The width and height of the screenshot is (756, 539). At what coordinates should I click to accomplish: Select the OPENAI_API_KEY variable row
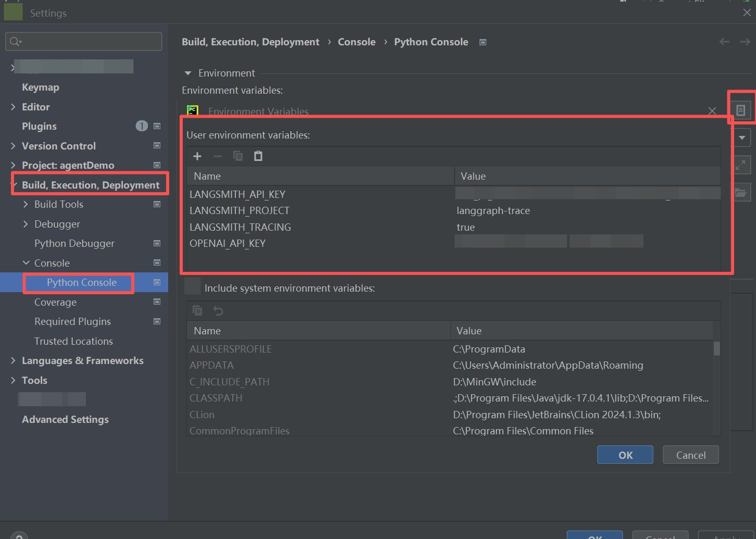[454, 243]
